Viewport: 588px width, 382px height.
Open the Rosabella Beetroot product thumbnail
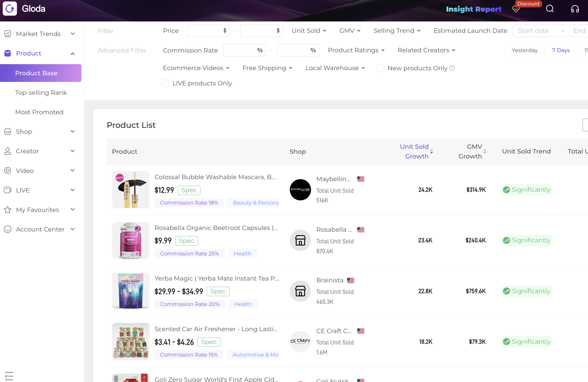click(x=131, y=240)
